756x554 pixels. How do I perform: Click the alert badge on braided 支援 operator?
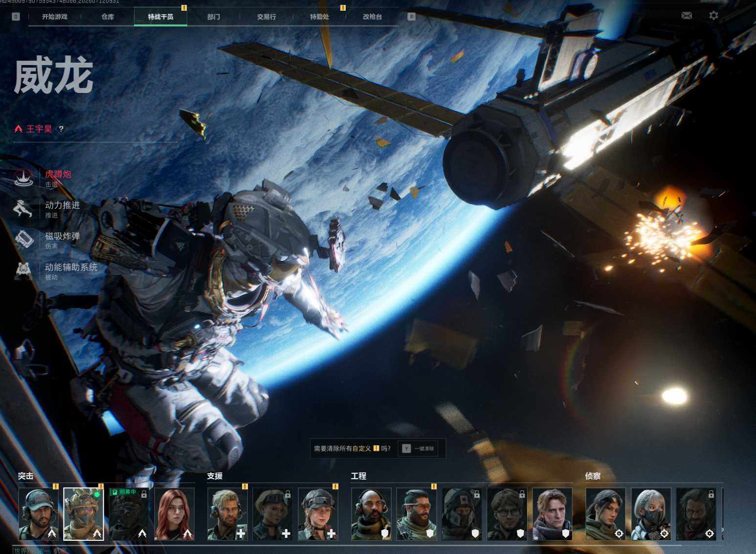(335, 486)
